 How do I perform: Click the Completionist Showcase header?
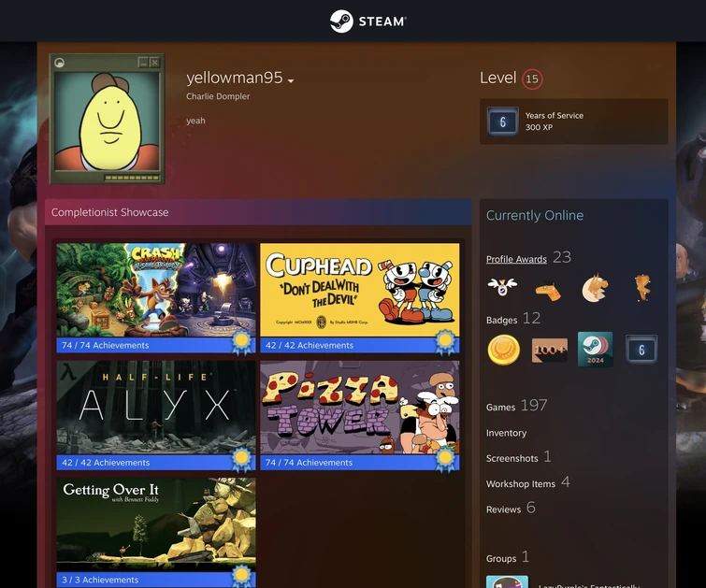(x=258, y=212)
